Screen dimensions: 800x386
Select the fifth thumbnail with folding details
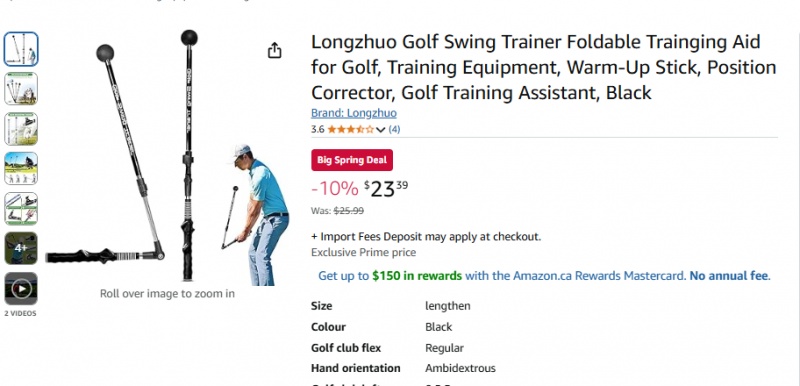21,208
